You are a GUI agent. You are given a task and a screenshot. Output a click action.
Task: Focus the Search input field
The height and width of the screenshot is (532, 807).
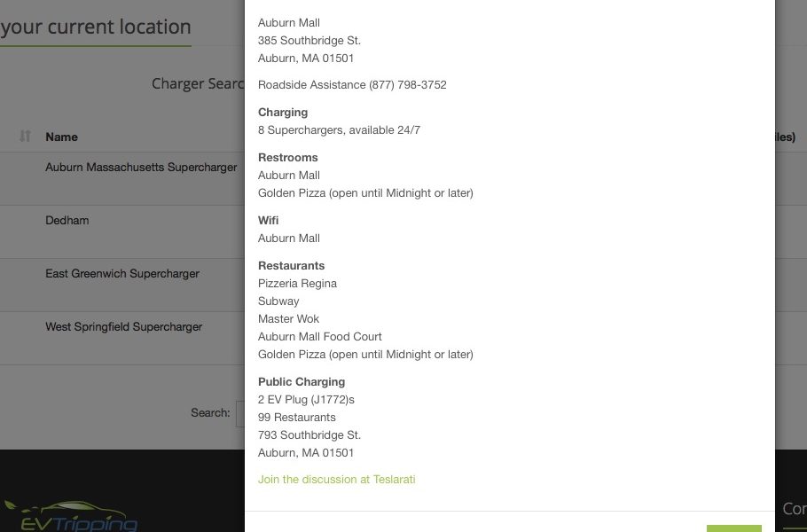point(240,413)
